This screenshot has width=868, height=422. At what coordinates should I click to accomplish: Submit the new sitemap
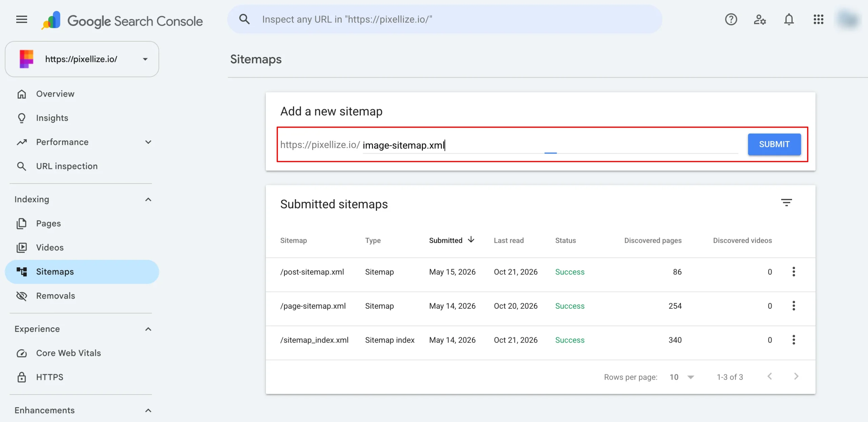[774, 144]
